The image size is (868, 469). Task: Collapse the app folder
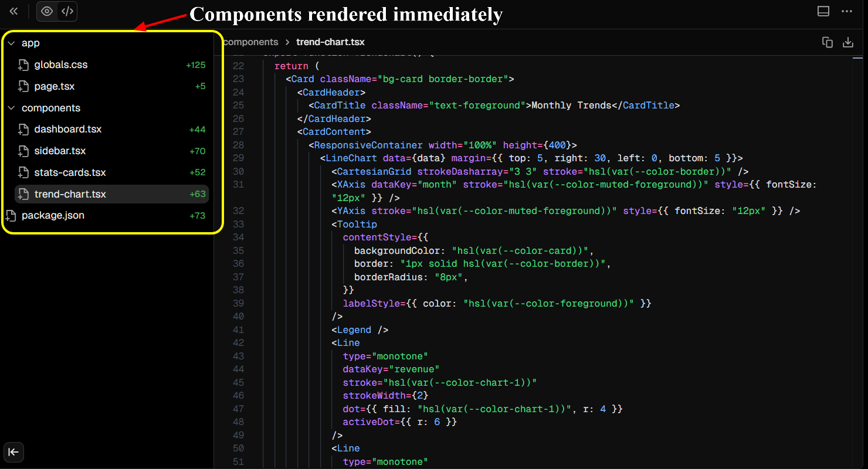click(x=11, y=43)
